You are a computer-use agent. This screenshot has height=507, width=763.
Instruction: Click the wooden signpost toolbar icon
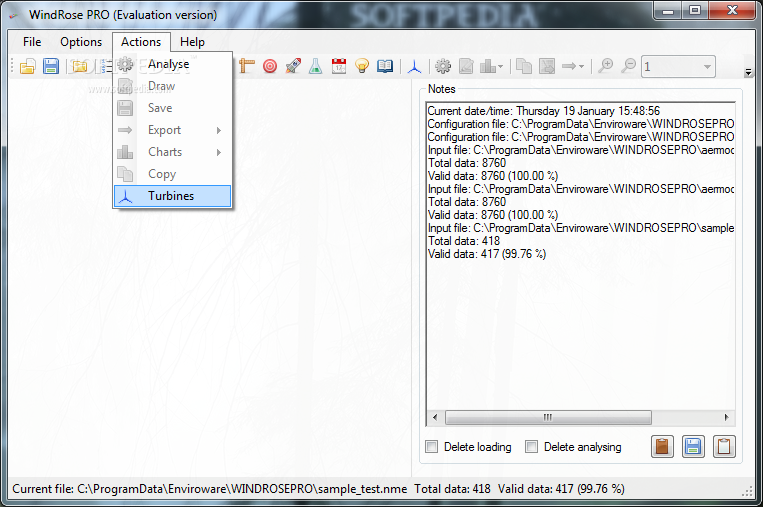click(247, 66)
